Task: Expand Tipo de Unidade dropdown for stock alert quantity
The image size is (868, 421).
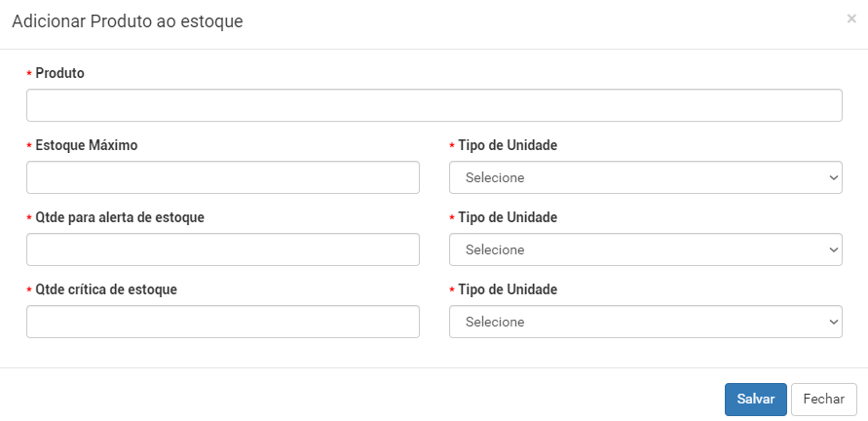Action: [646, 249]
